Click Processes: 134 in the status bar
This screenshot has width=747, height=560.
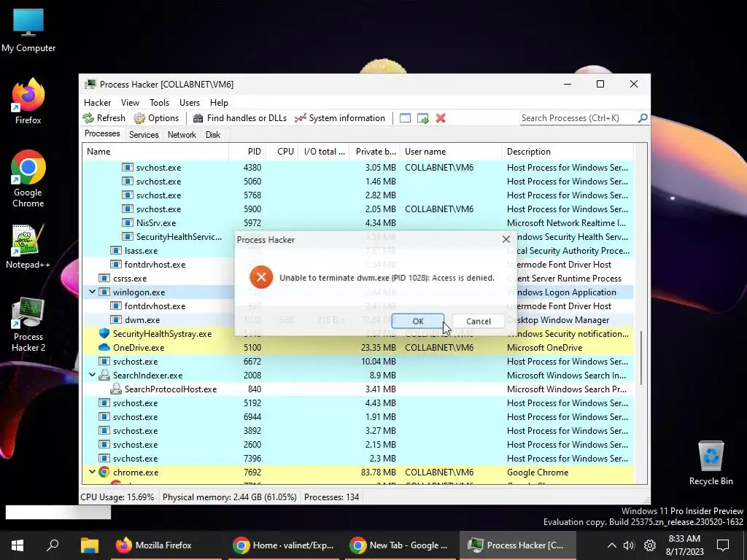pyautogui.click(x=332, y=497)
